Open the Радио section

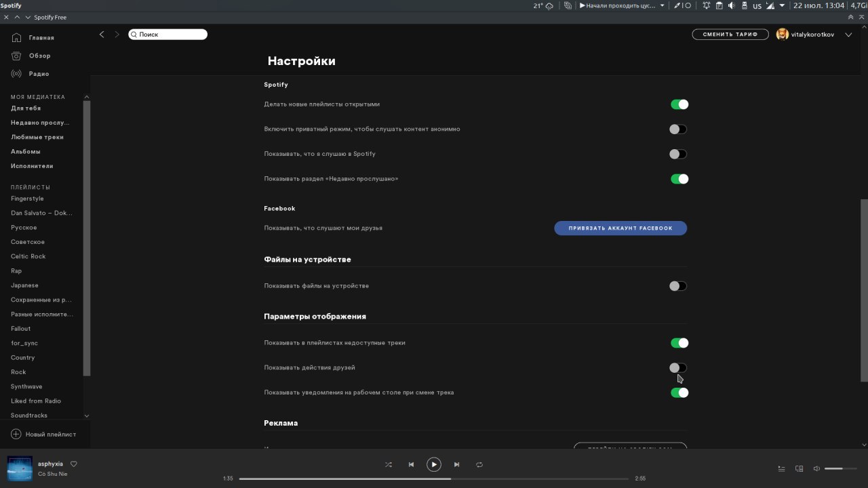[31, 74]
